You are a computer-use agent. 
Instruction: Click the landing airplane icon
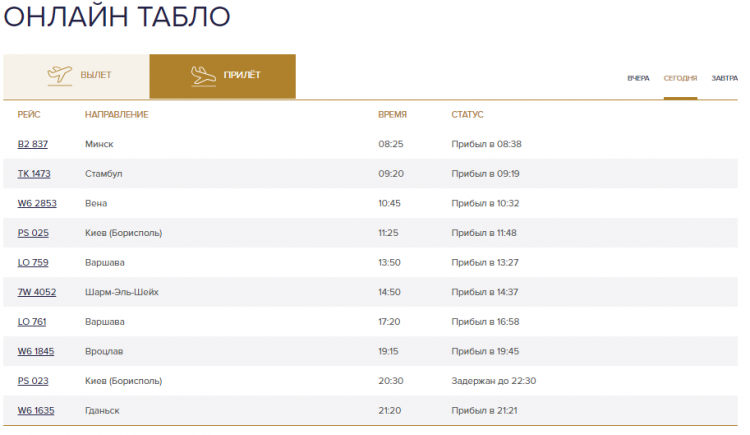click(x=203, y=76)
